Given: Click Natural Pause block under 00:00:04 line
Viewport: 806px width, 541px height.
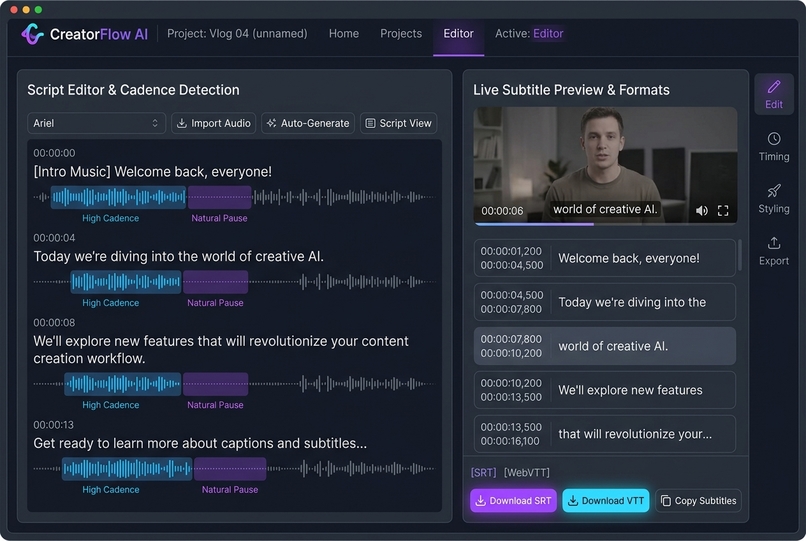Looking at the screenshot, I should point(215,282).
